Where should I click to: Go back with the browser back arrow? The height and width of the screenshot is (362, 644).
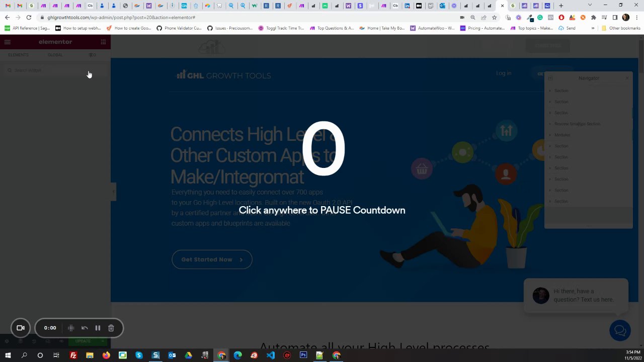click(x=7, y=17)
